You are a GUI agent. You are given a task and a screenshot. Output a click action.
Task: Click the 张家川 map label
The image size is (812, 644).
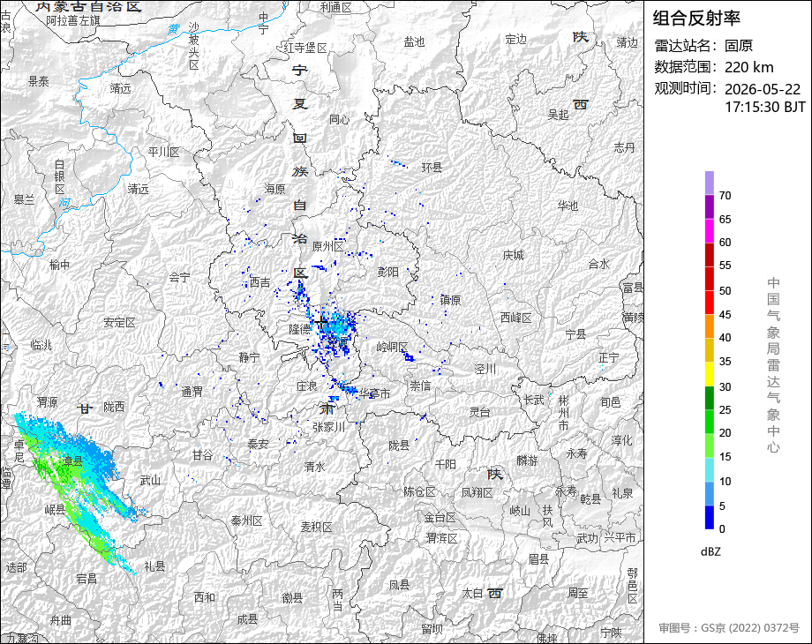[329, 427]
